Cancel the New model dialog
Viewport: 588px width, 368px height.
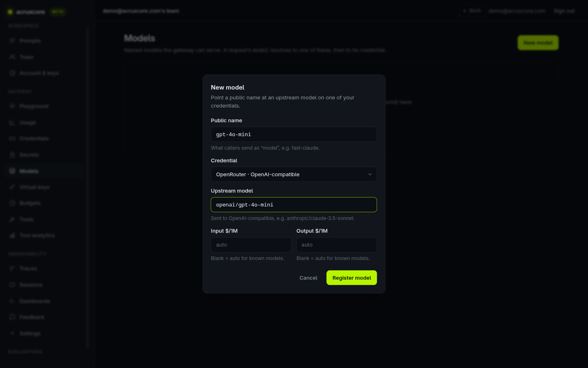pos(308,278)
